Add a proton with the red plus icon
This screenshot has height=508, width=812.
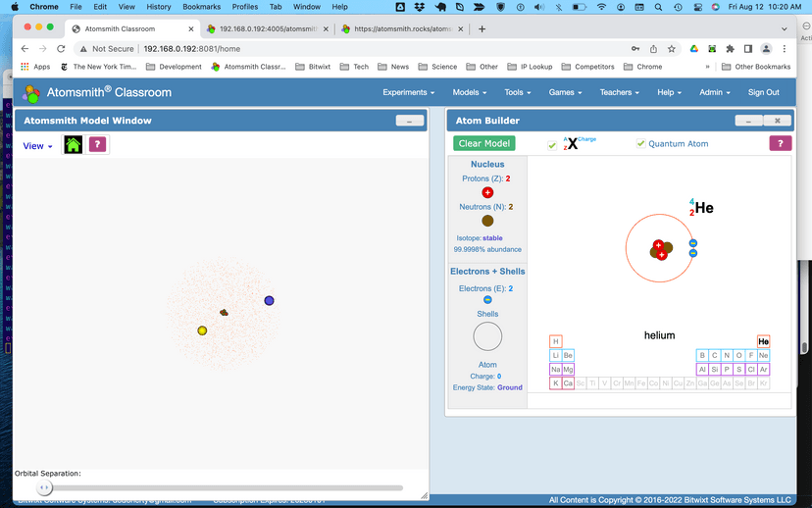click(487, 193)
